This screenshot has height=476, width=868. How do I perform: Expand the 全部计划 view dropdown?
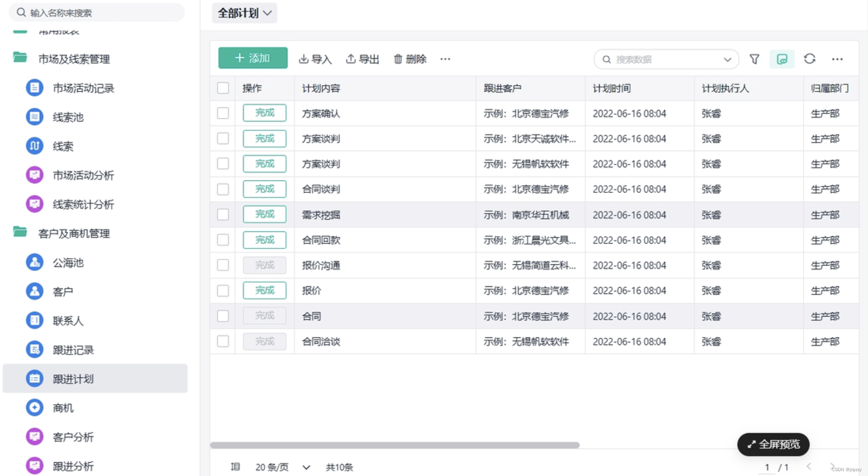pos(245,13)
